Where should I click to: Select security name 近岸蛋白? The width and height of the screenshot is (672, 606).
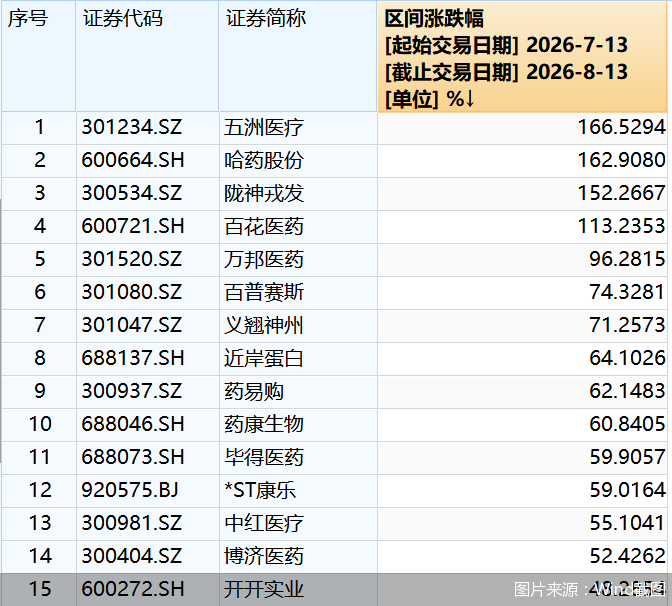click(x=264, y=358)
